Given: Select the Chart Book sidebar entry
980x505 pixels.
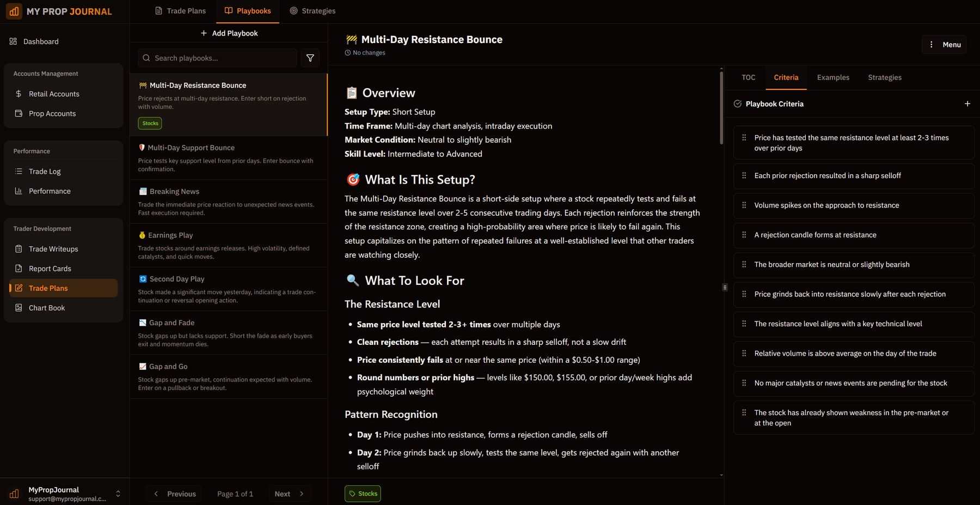Looking at the screenshot, I should 47,307.
